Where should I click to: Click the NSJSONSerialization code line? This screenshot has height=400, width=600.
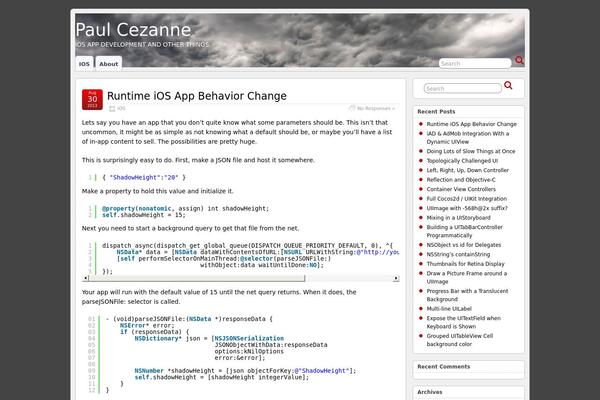click(x=209, y=338)
